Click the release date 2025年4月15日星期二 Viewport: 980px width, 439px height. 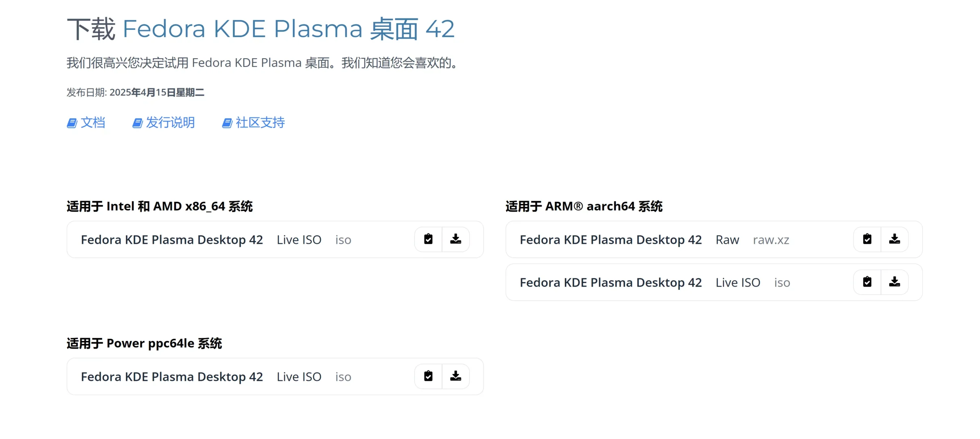click(x=157, y=92)
